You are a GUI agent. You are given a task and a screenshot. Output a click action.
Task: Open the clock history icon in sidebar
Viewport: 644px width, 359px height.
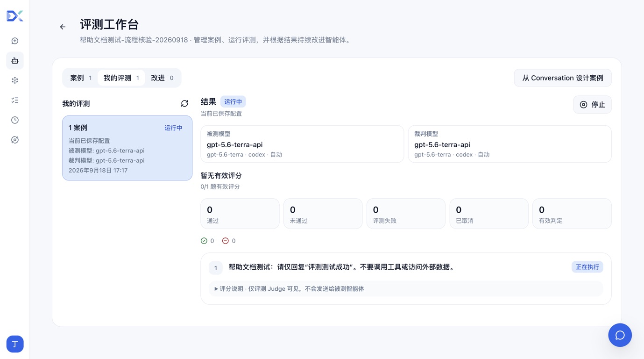click(15, 120)
